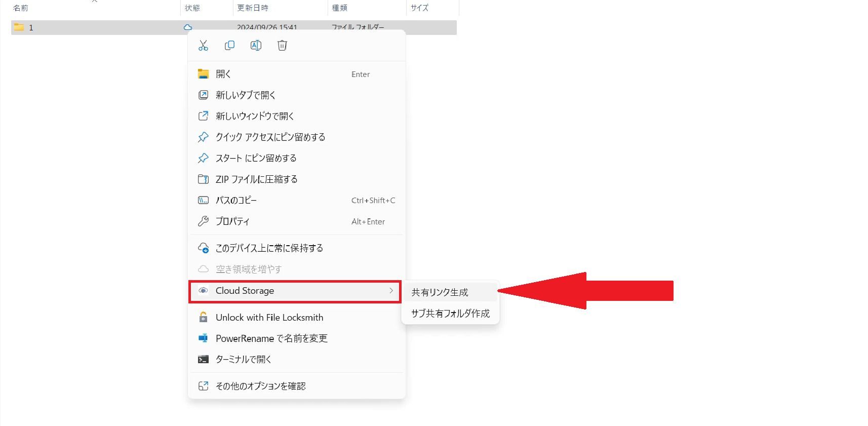The width and height of the screenshot is (868, 426).
Task: Click the File Locksmith padlock icon
Action: [x=203, y=317]
